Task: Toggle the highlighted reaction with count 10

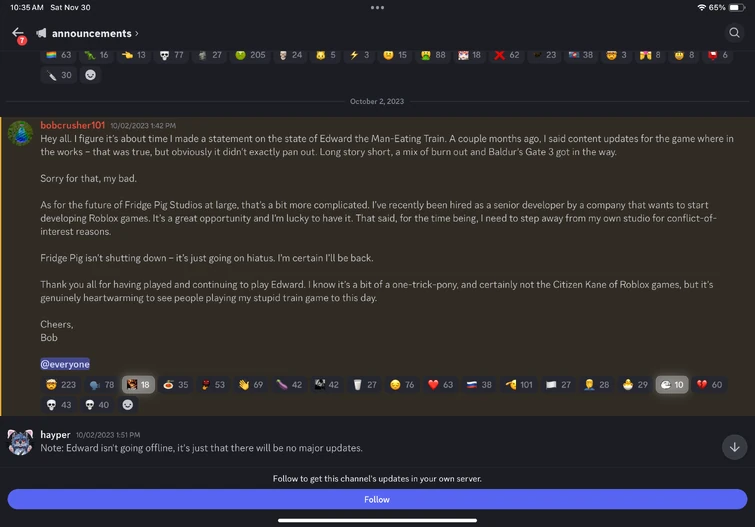Action: [672, 384]
